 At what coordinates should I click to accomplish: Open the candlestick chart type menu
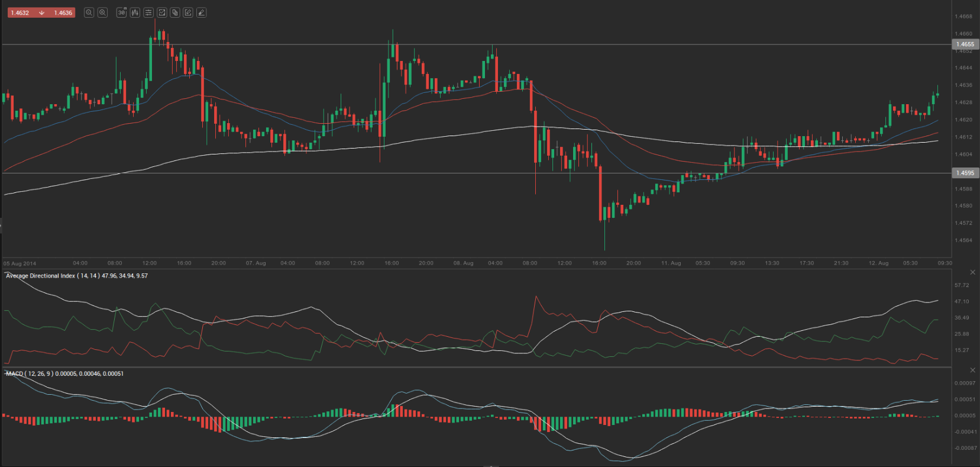[x=135, y=12]
